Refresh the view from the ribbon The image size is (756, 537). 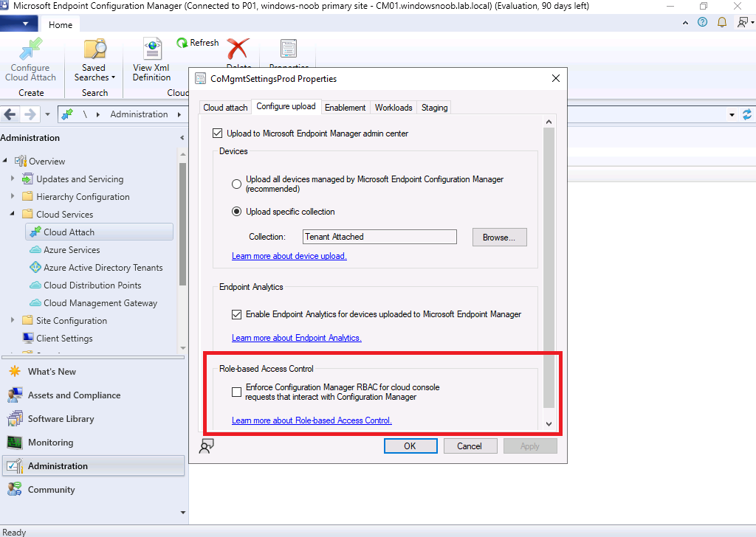tap(198, 43)
